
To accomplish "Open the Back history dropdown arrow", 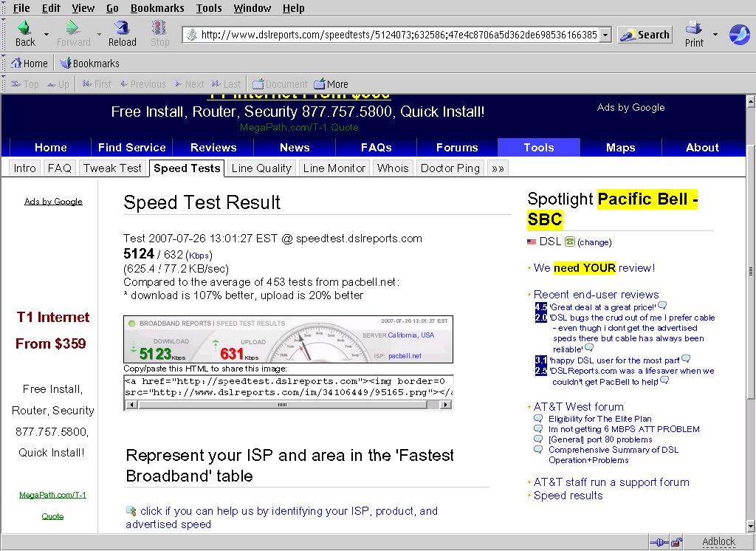I will coord(47,35).
